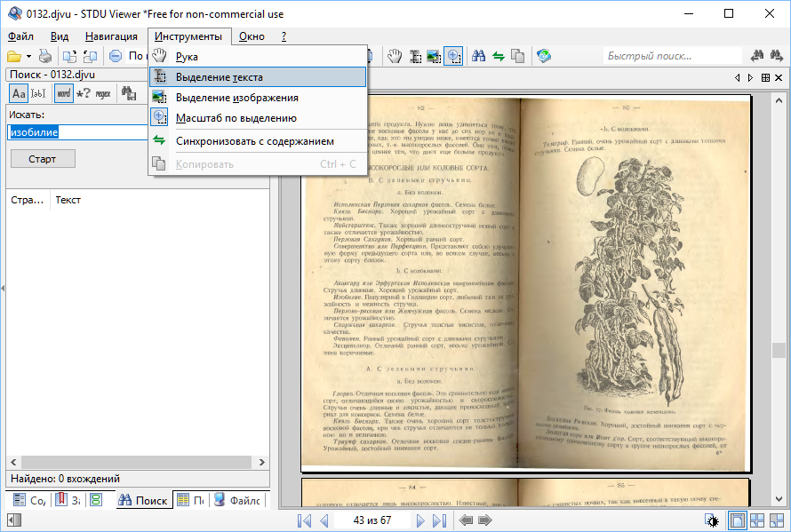The image size is (791, 532).
Task: Click the page number field '43 из 67'
Action: point(372,520)
